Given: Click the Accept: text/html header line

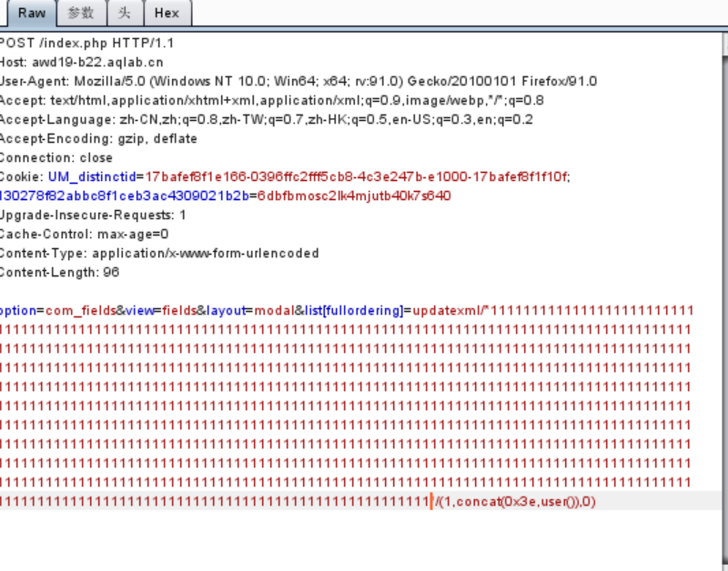Looking at the screenshot, I should pos(271,100).
